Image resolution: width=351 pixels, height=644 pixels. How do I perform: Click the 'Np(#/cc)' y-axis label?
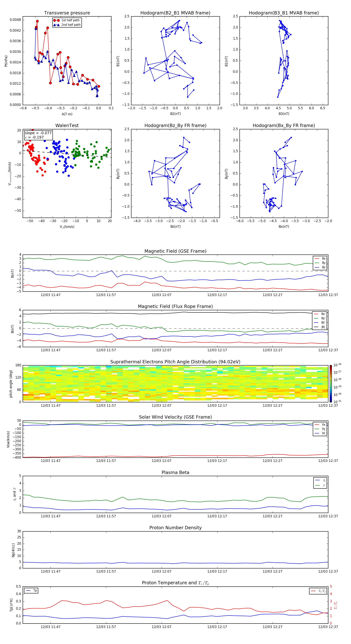pos(13,550)
